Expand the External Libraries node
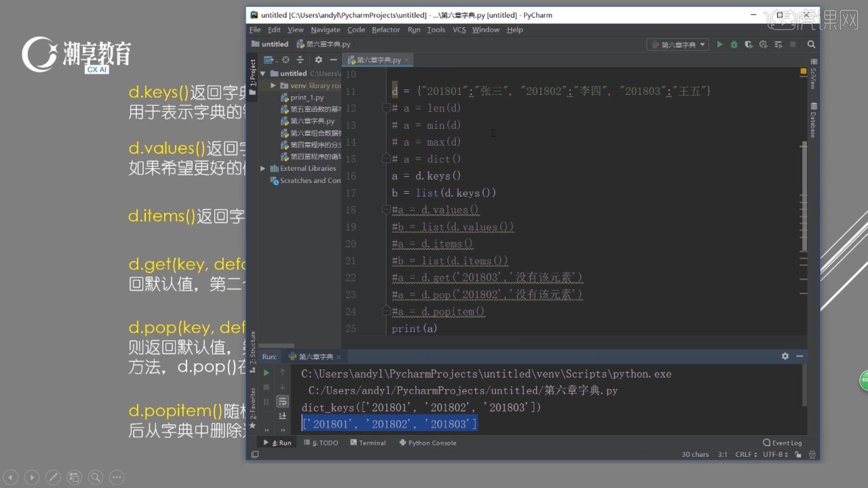Viewport: 868px width, 488px height. click(x=263, y=168)
